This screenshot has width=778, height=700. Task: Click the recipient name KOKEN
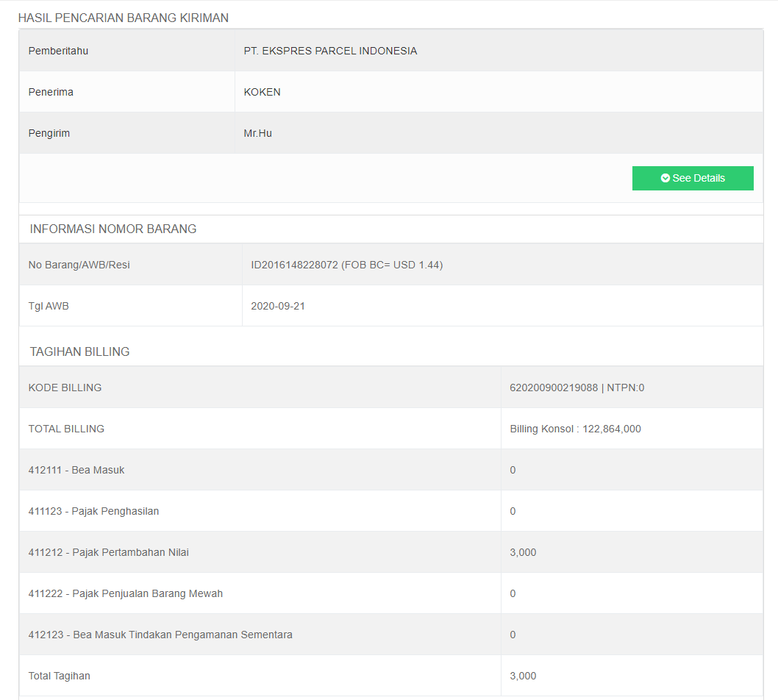pyautogui.click(x=262, y=92)
